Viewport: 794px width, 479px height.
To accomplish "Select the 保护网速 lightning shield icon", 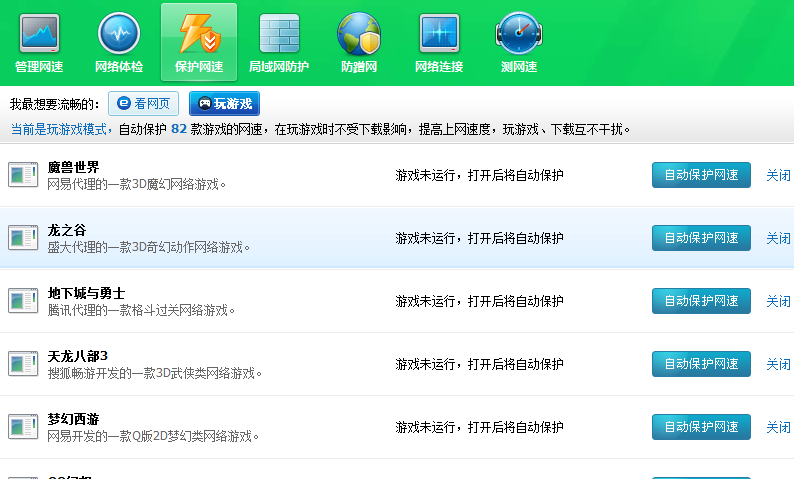I will click(x=199, y=33).
